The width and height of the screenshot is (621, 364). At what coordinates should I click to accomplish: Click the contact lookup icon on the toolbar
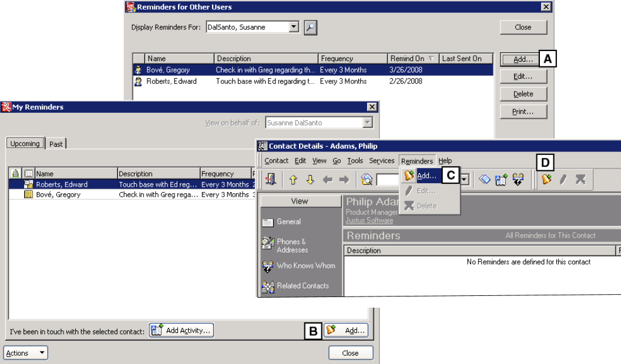[367, 179]
